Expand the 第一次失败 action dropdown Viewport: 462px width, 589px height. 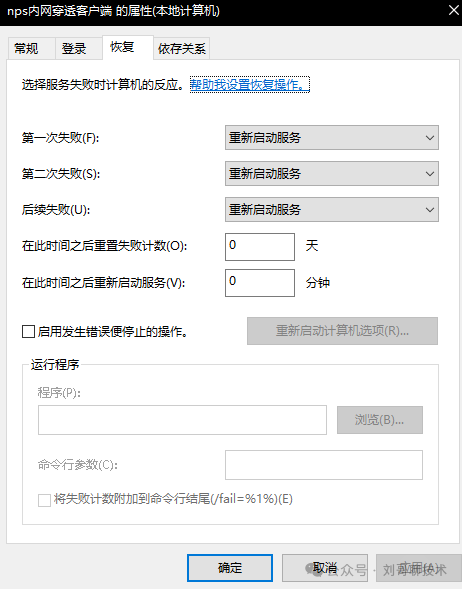point(332,137)
